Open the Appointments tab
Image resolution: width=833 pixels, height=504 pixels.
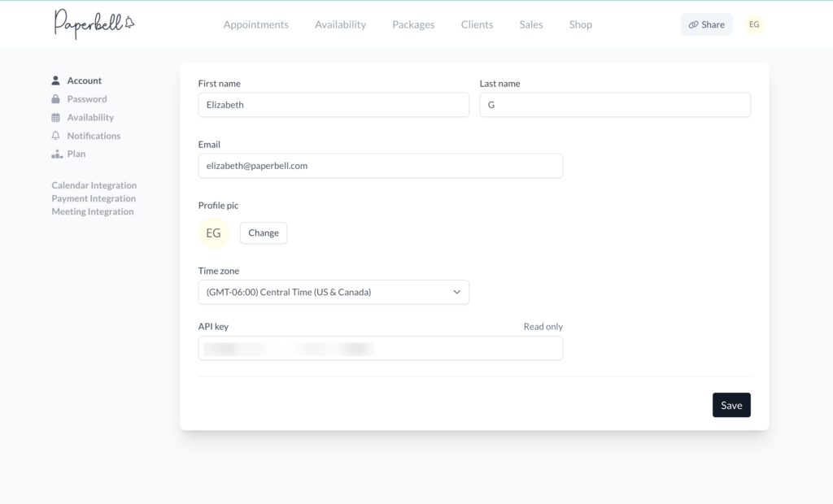pyautogui.click(x=256, y=24)
